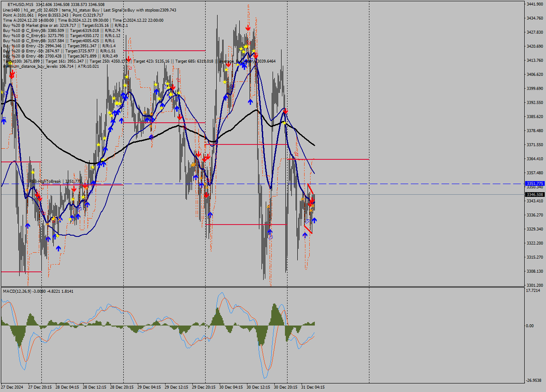Click the 17.7214 MACD scale value
Image resolution: width=546 pixels, height=392 pixels.
534,291
